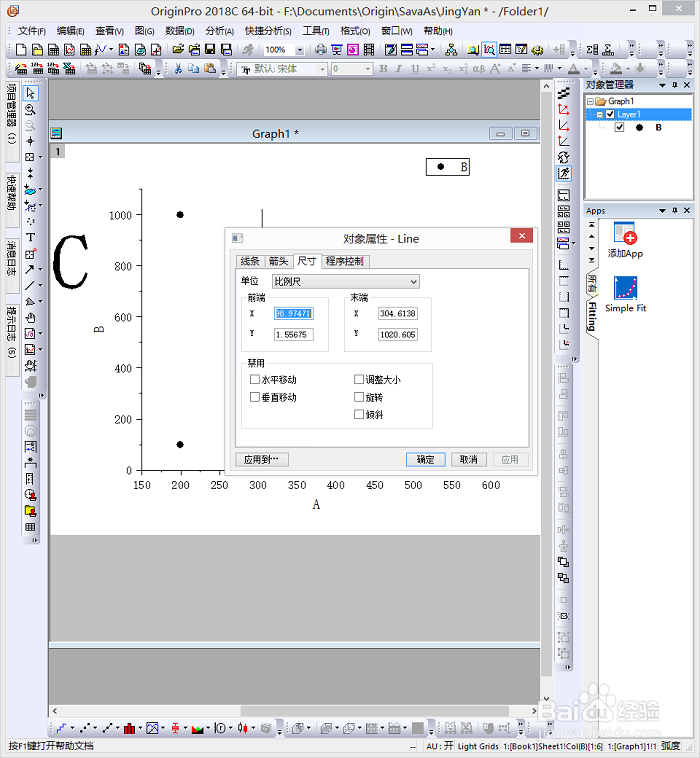Open the 单位 比例尺 dropdown
This screenshot has height=758, width=700.
click(x=346, y=281)
